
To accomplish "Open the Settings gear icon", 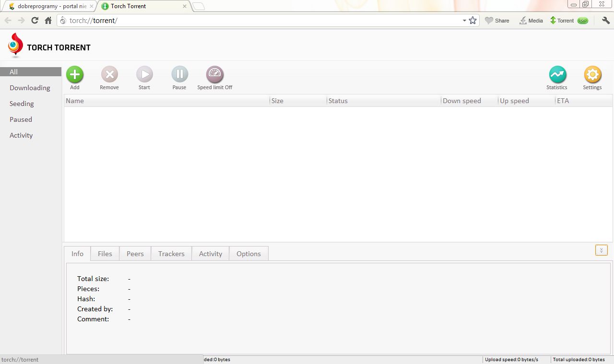I will click(592, 74).
